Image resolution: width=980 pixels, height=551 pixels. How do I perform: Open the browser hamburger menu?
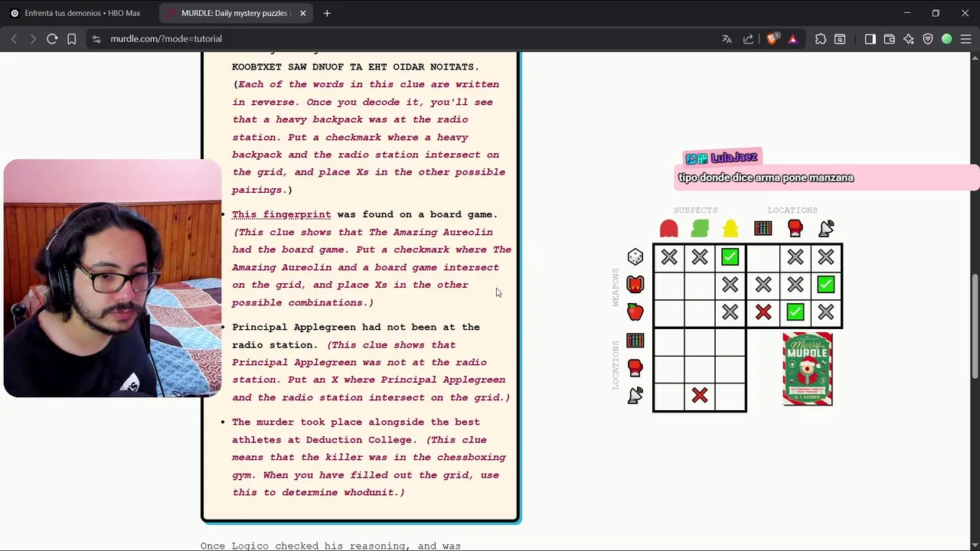coord(965,39)
